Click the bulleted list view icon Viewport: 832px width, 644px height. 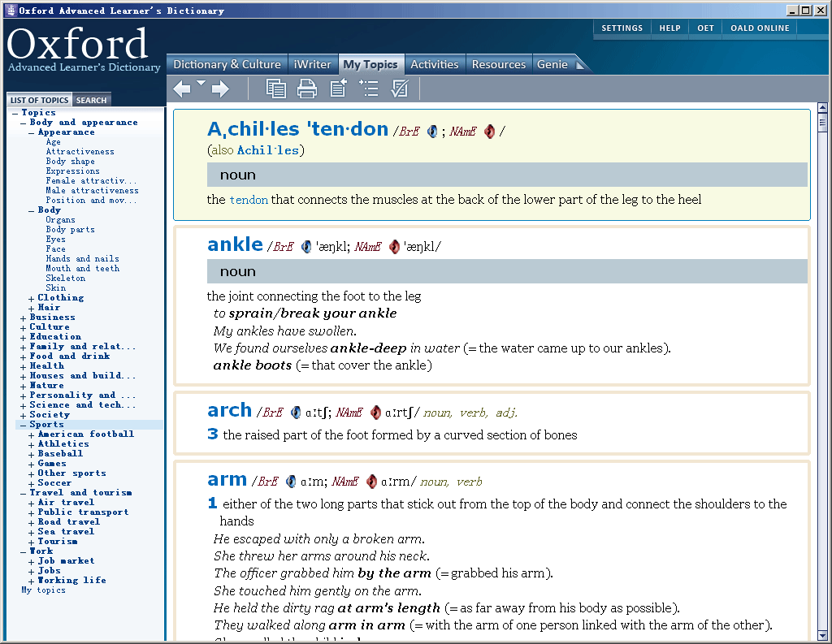point(369,89)
